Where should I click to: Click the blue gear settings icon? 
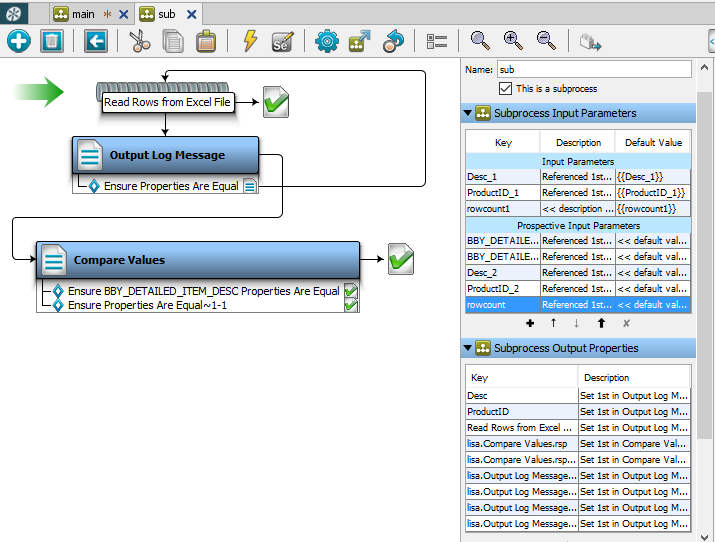coord(327,41)
